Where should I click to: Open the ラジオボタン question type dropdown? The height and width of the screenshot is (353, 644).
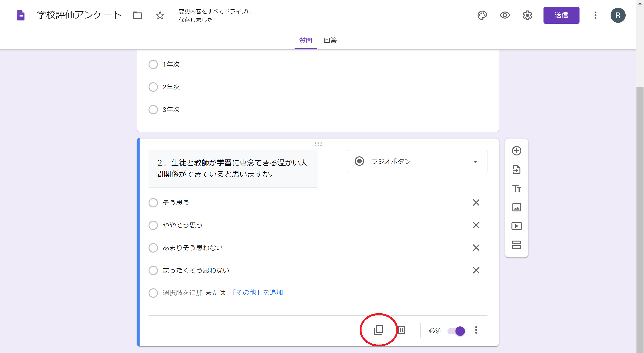pyautogui.click(x=417, y=162)
